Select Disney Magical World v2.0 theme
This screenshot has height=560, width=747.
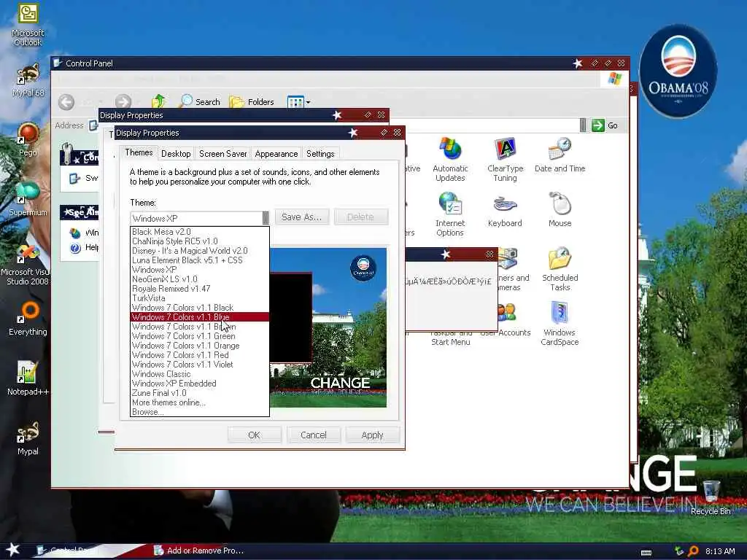200,251
